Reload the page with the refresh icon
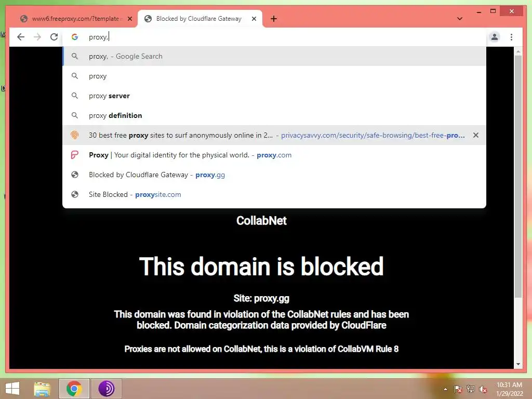The width and height of the screenshot is (532, 399). pos(54,37)
